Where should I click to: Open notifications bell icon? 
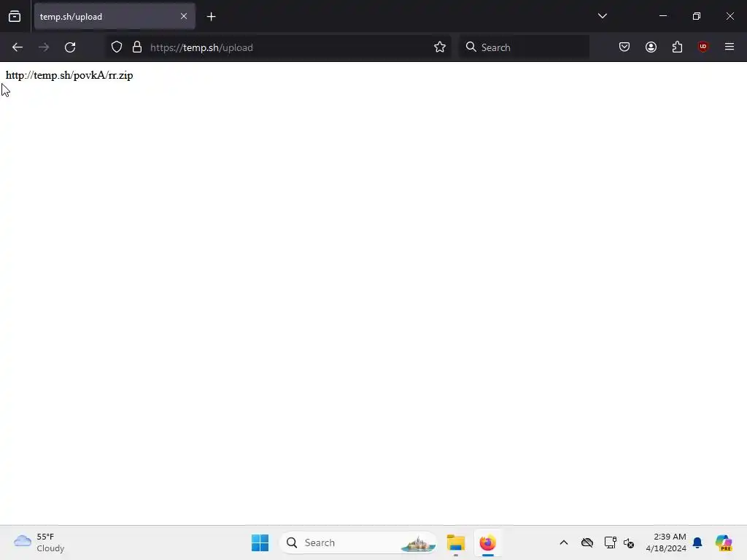697,542
